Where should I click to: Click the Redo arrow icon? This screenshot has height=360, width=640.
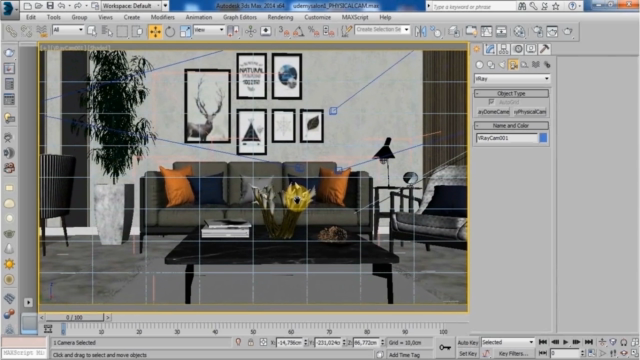(x=77, y=6)
